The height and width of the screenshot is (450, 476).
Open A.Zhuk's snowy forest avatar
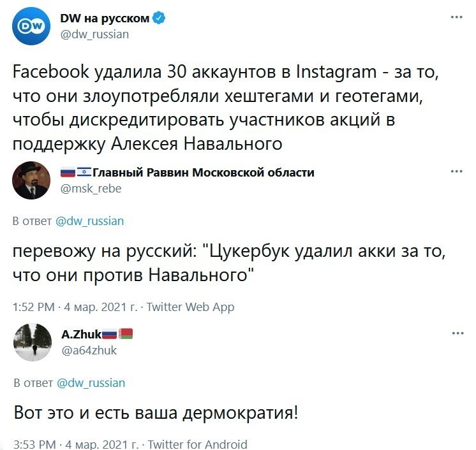(33, 342)
